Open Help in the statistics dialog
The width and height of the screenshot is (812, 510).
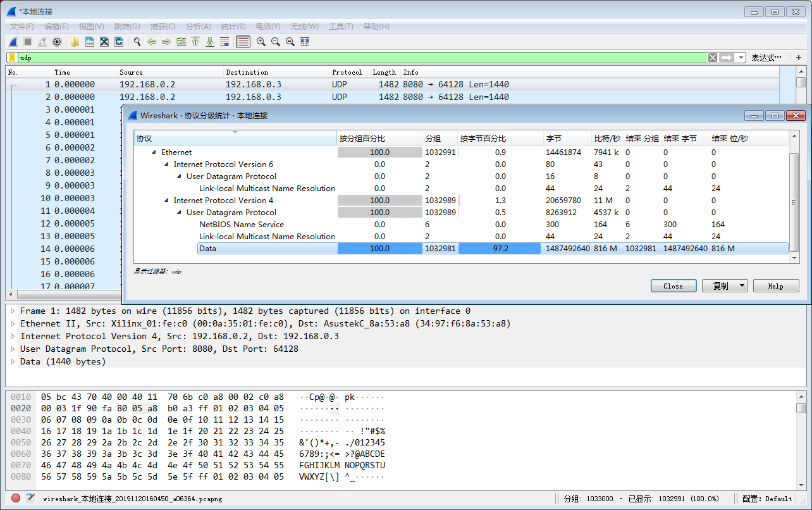[776, 286]
